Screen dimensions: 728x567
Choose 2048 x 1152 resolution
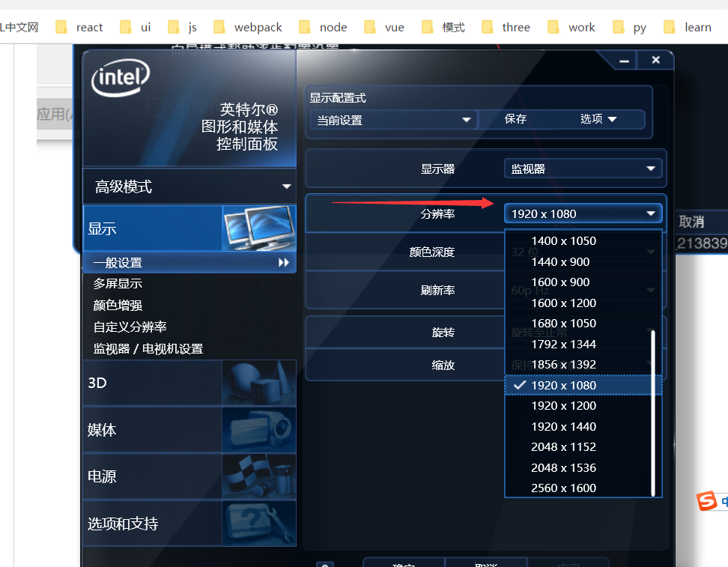578,447
